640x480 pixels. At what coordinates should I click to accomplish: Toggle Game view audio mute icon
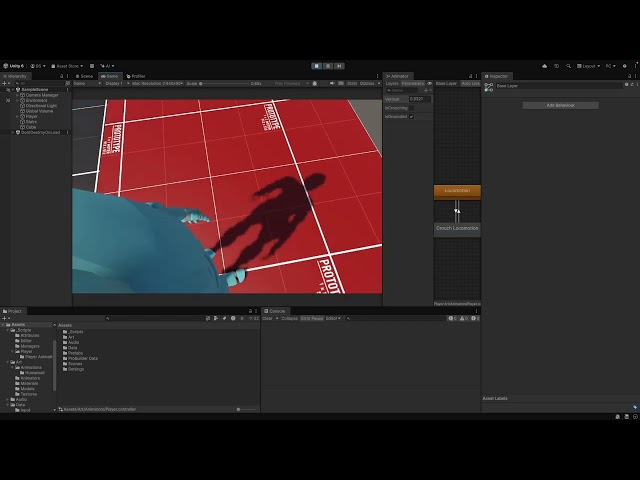(332, 83)
